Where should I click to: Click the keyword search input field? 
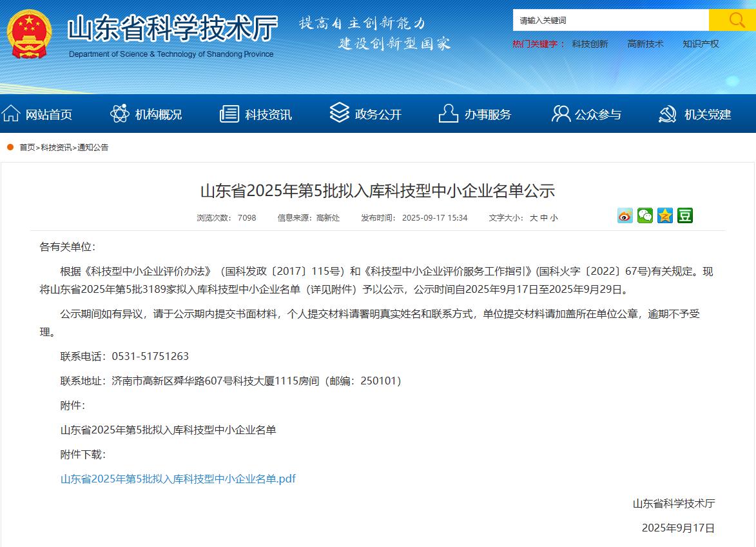click(610, 21)
